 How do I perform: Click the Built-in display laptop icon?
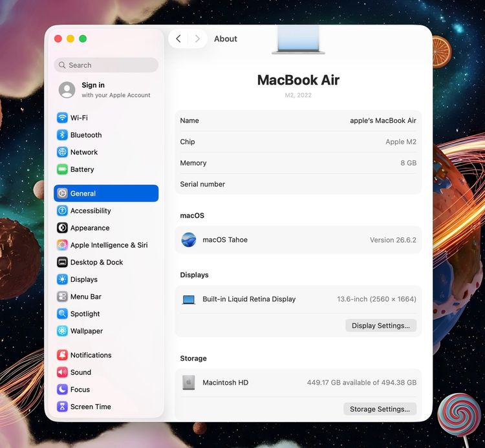[x=189, y=299]
